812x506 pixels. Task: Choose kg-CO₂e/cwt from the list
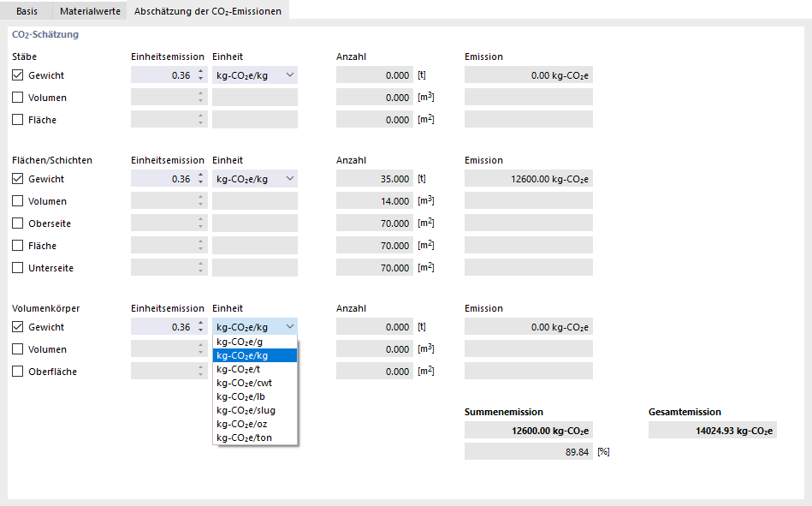tap(255, 383)
